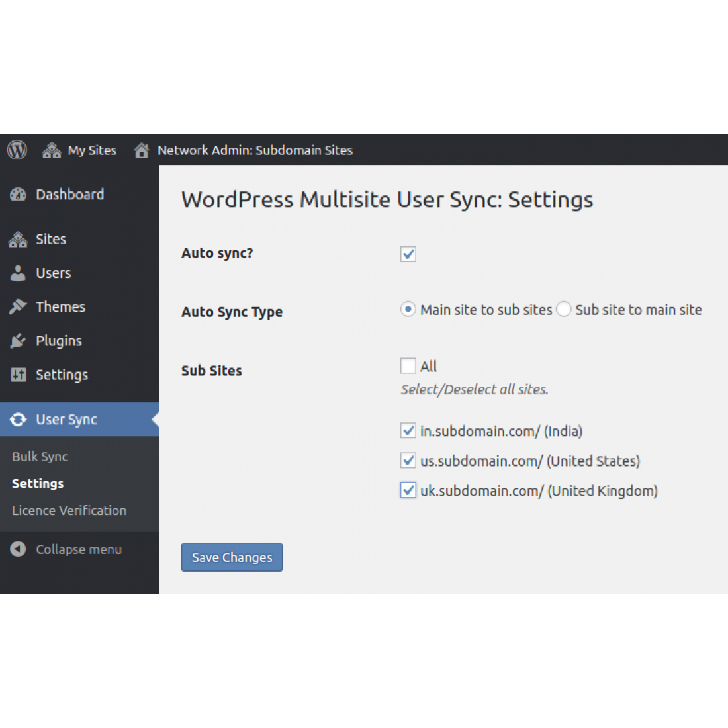This screenshot has height=728, width=728.
Task: Open My Sites via its sites icon
Action: pos(52,150)
